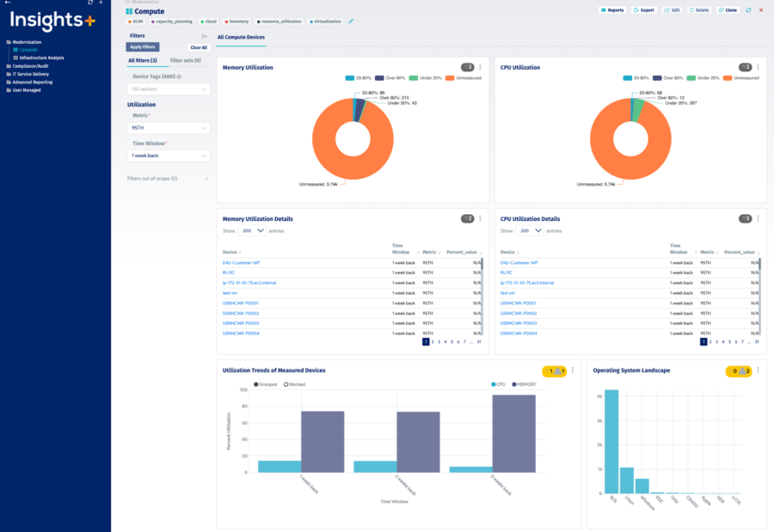Viewport: 774px width, 532px height.
Task: Click the refresh icon atop the sidebar
Action: [x=90, y=4]
